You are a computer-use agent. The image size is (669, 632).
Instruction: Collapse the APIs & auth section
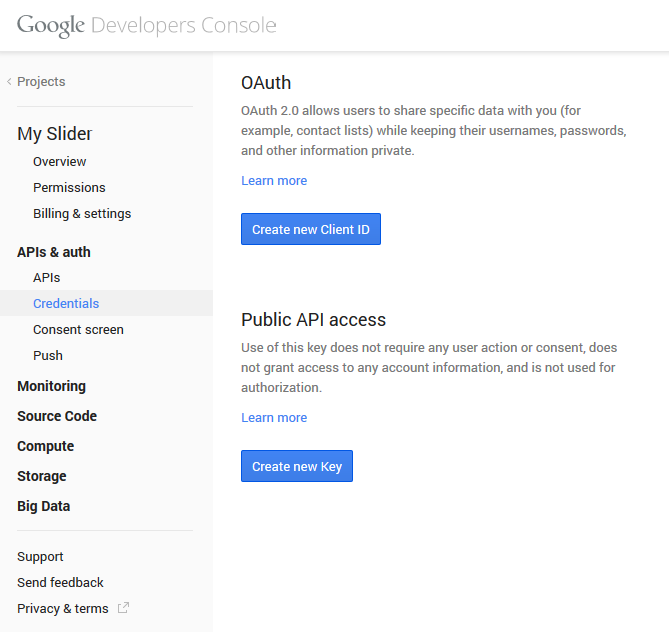54,252
